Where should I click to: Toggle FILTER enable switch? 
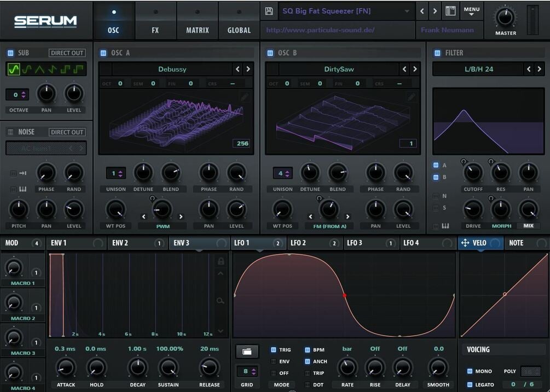click(x=437, y=53)
